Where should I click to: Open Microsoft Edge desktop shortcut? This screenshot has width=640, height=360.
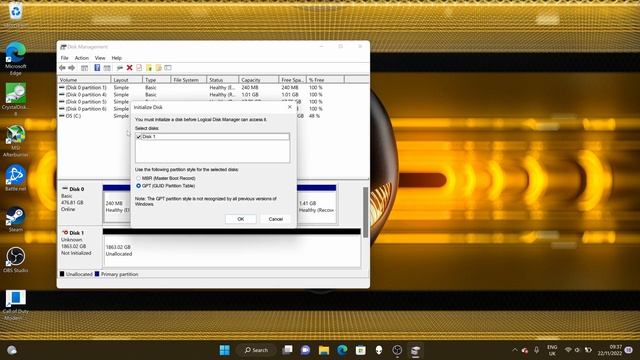pyautogui.click(x=16, y=58)
